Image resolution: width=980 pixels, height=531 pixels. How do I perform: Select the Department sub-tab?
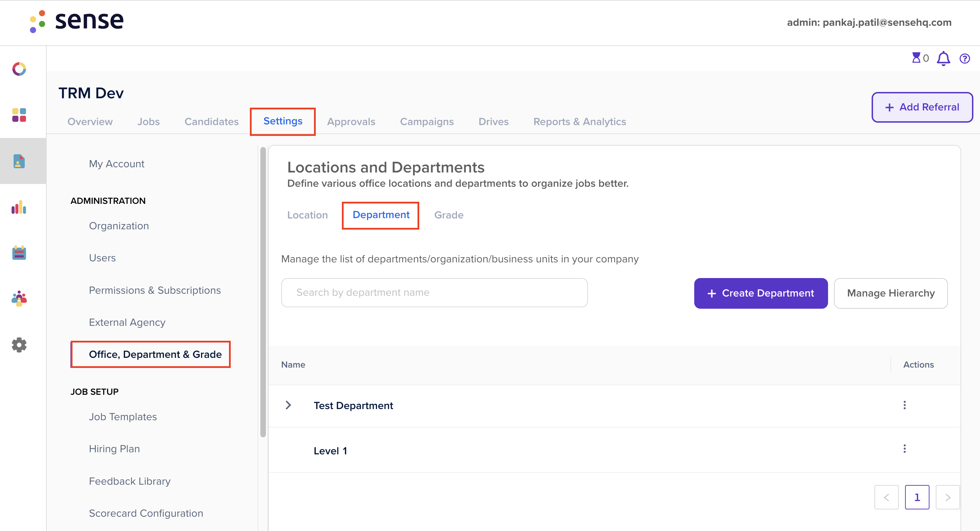click(381, 215)
